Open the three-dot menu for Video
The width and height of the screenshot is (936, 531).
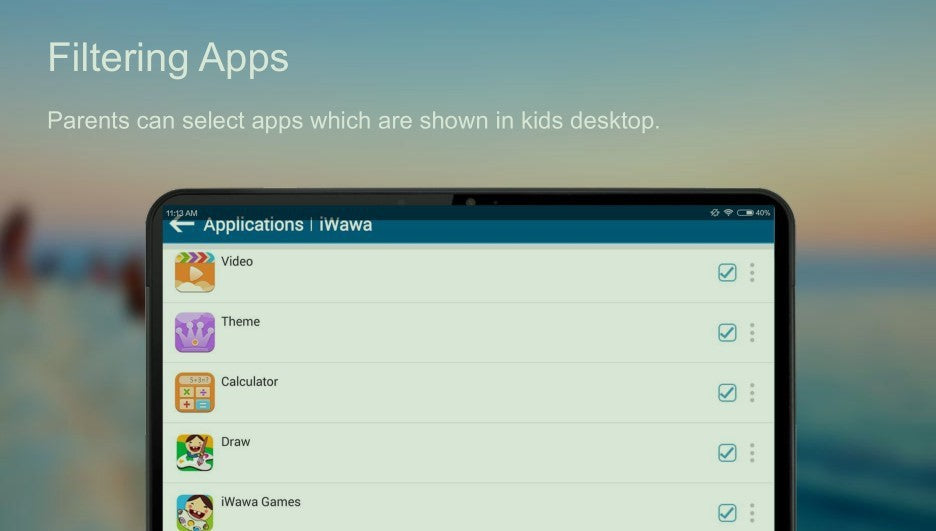click(x=752, y=272)
